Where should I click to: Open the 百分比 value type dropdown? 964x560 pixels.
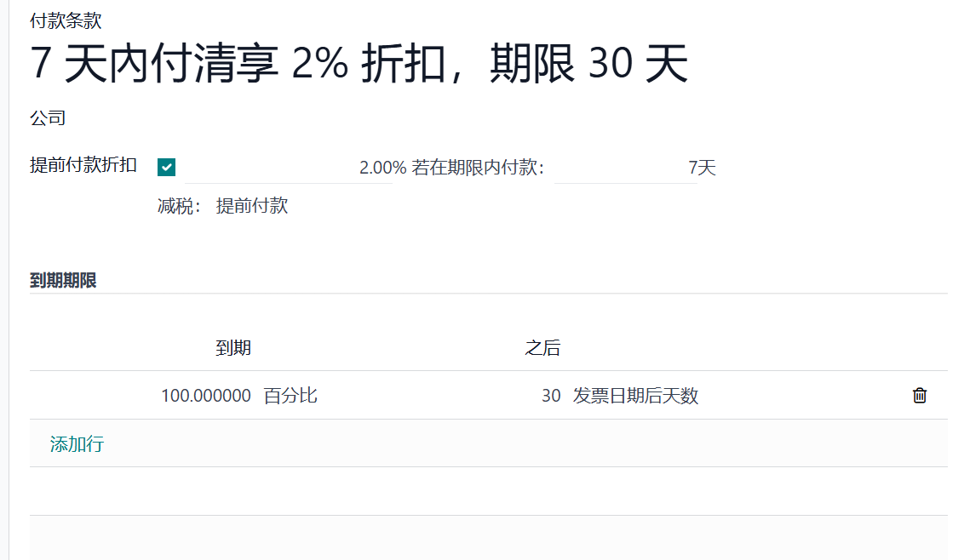(x=290, y=395)
